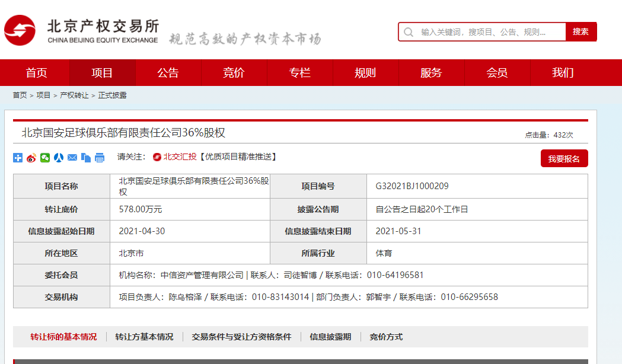Open the 竞价 nav menu
Screen dimensions: 622x364
tap(234, 72)
